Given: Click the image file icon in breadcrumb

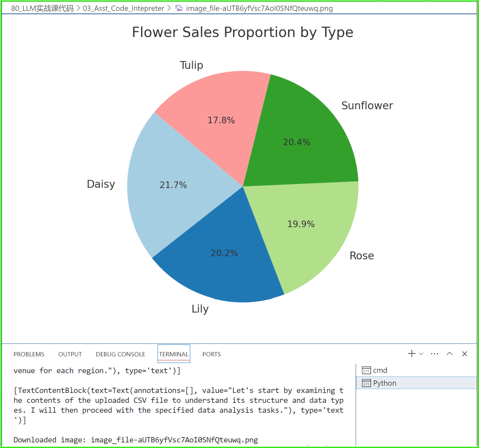Looking at the screenshot, I should point(179,8).
